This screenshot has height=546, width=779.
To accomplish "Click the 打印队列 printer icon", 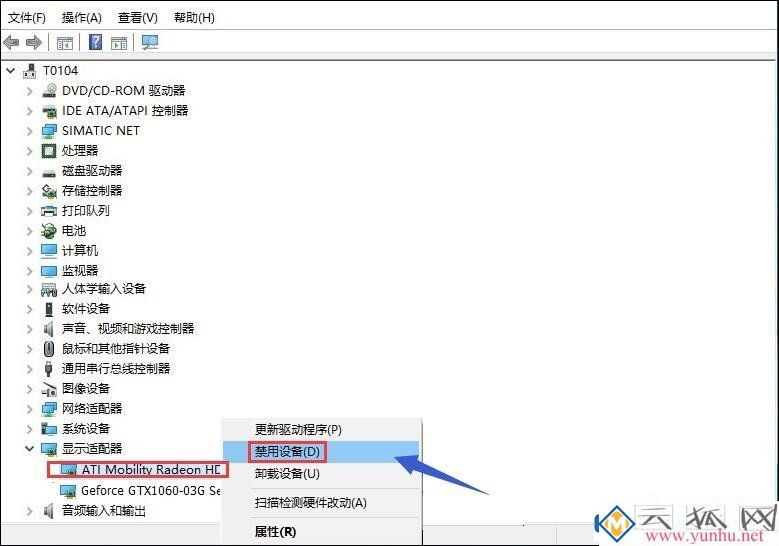I will pos(49,211).
